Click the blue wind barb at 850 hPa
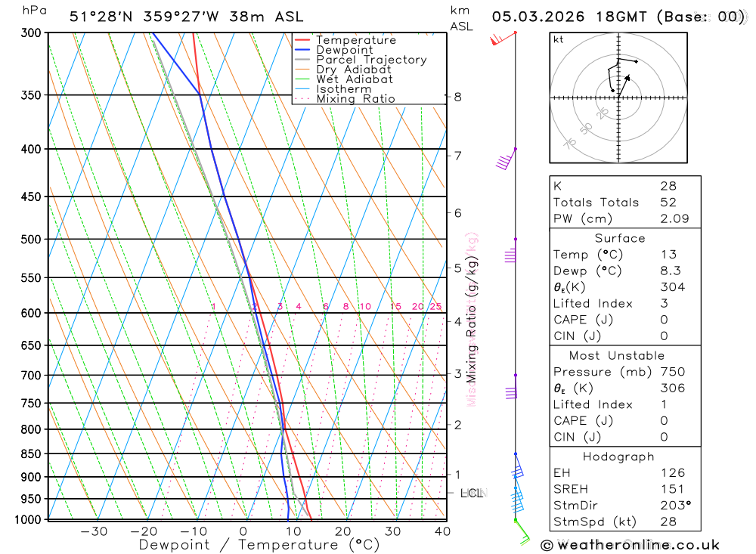This screenshot has width=756, height=554. [517, 466]
